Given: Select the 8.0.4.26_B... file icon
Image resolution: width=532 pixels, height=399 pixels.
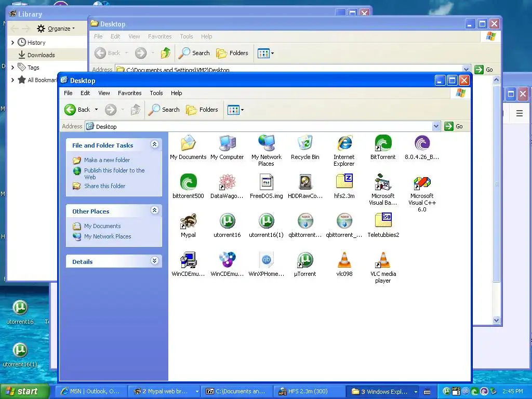Looking at the screenshot, I should 422,143.
